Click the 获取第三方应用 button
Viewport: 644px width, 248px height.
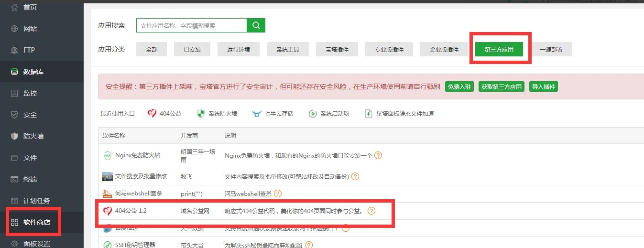pos(501,86)
